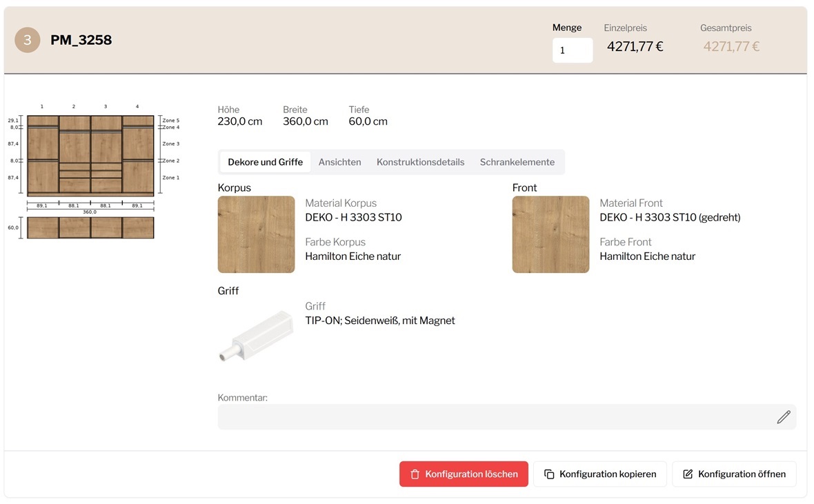This screenshot has height=504, width=814.
Task: Click inside the Menge quantity field
Action: 572,50
